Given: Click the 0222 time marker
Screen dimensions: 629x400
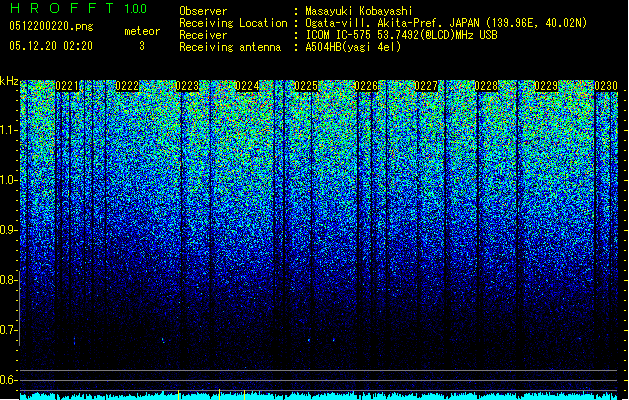Looking at the screenshot, I should (x=127, y=86).
